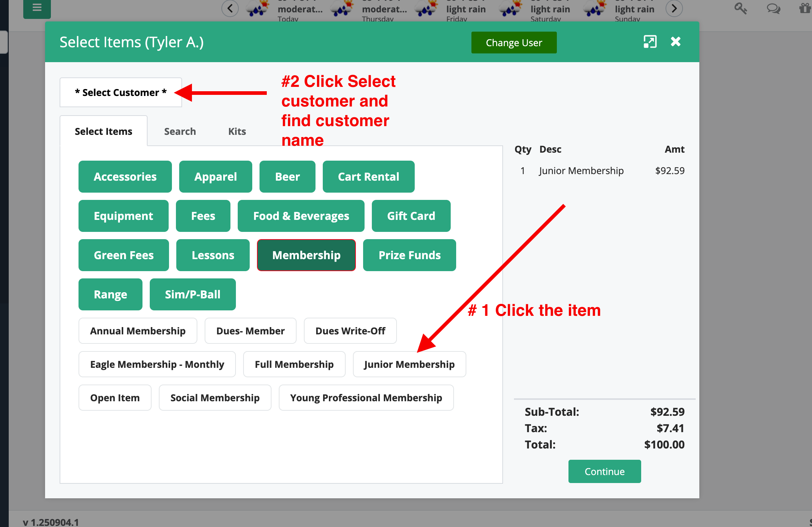Select Junior Membership line in cart
This screenshot has width=812, height=527.
581,171
